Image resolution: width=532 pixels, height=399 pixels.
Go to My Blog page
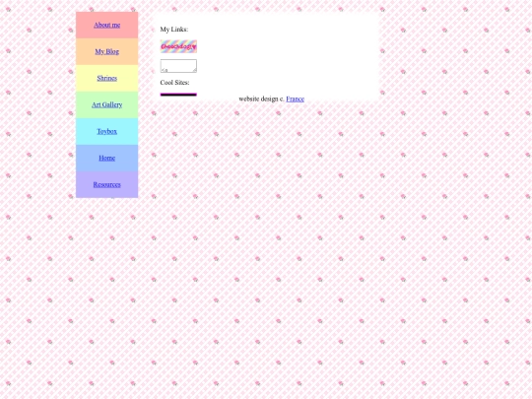(106, 51)
